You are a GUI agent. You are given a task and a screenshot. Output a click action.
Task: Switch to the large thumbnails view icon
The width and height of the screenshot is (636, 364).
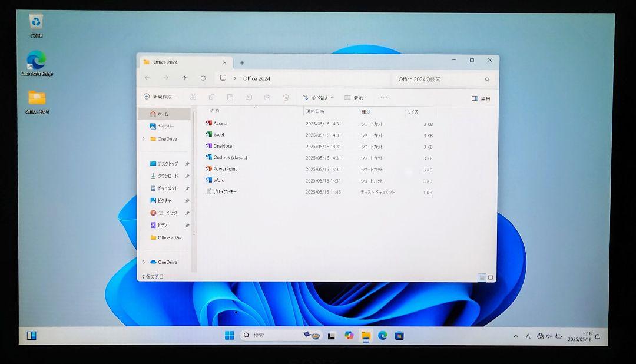[x=491, y=277]
